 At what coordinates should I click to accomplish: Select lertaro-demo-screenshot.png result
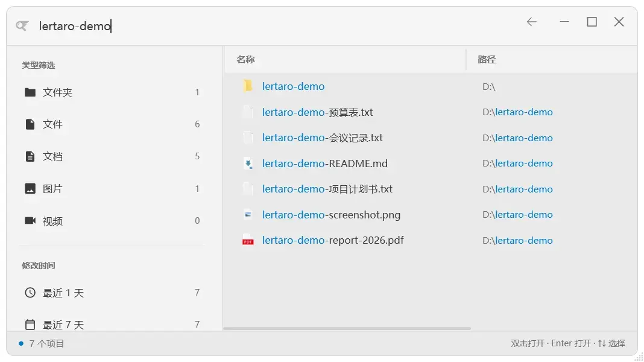(x=431, y=215)
